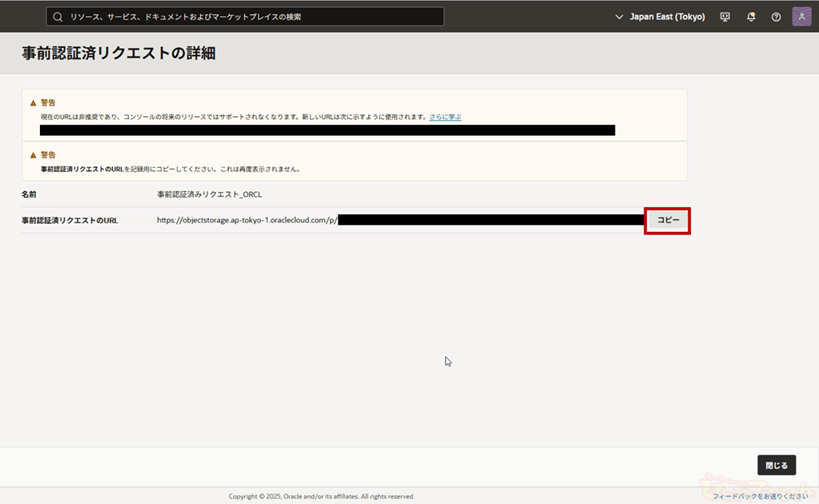Click the 閉じる button
This screenshot has height=504, width=819.
pyautogui.click(x=776, y=466)
